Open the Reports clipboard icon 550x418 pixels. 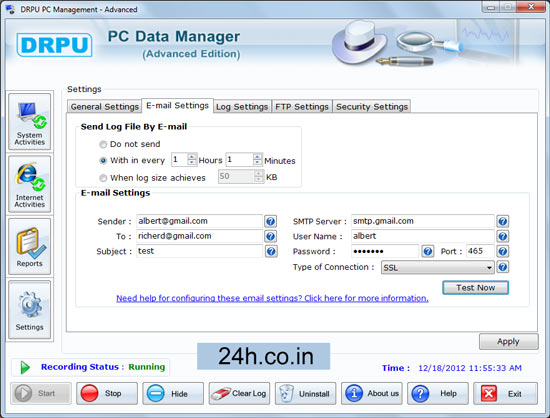click(x=29, y=247)
